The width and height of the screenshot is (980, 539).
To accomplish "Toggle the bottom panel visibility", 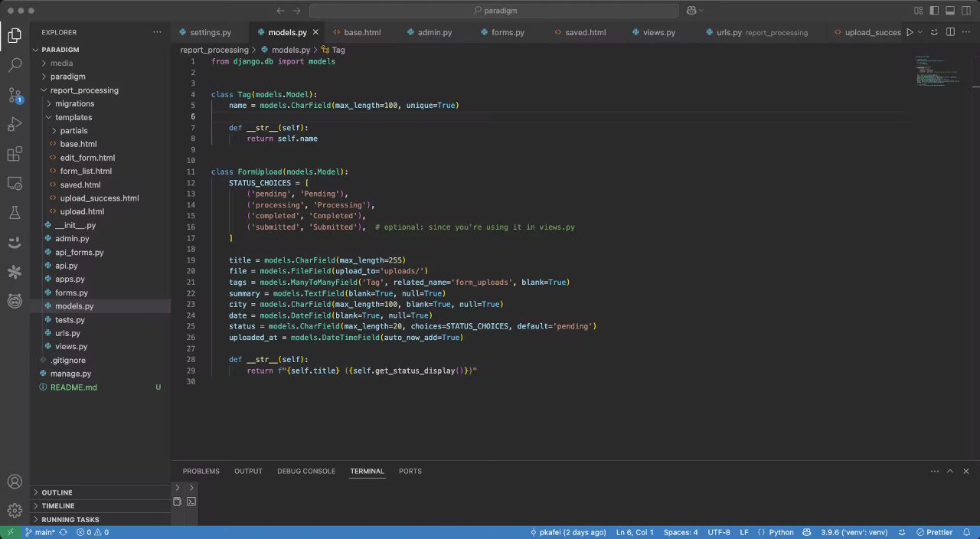I will [x=951, y=11].
